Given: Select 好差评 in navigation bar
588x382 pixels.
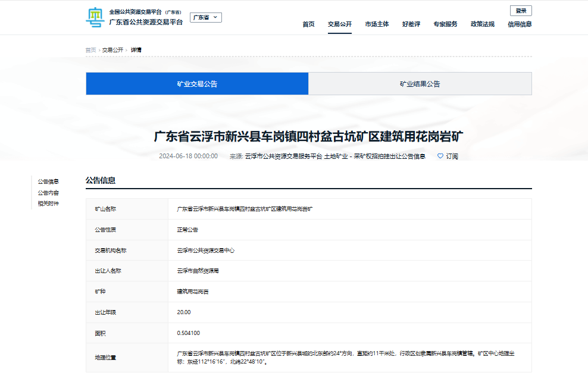Looking at the screenshot, I should click(x=411, y=24).
